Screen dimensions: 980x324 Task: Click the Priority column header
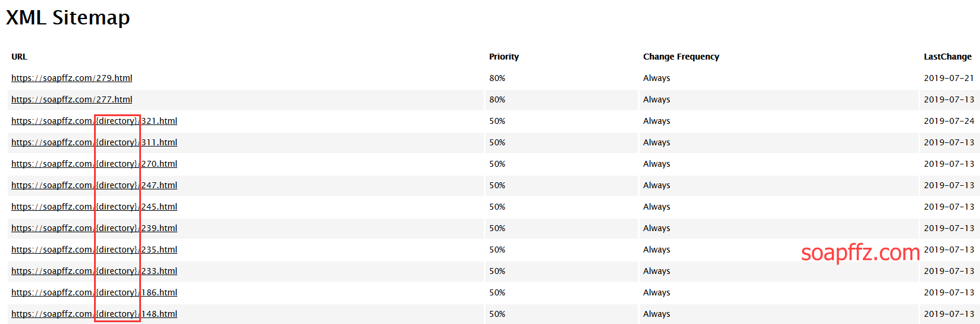[504, 57]
